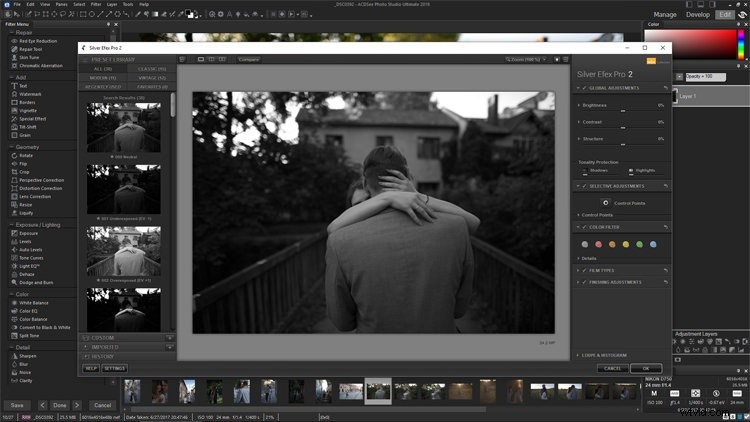
Task: Show the Vintage presets category
Action: coord(152,78)
